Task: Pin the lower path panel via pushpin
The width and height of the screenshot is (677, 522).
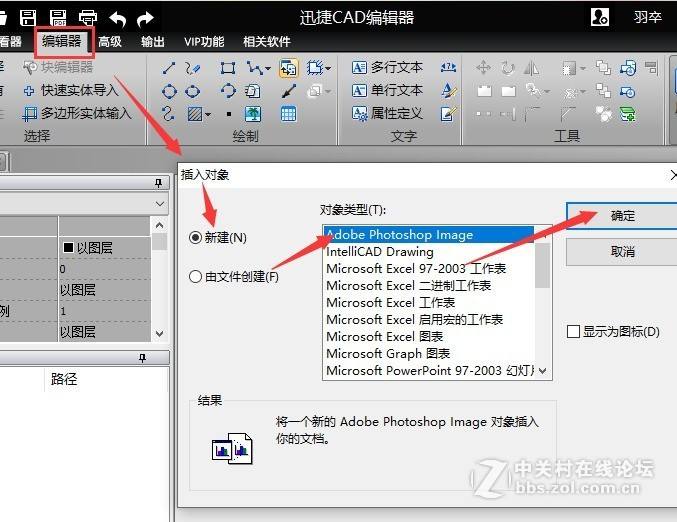Action: point(142,358)
